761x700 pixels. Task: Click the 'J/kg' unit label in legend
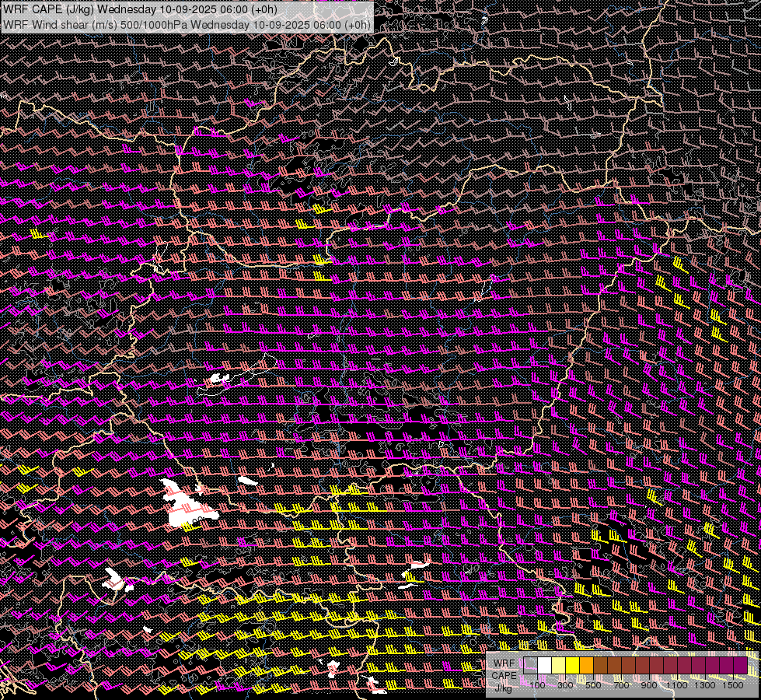503,688
